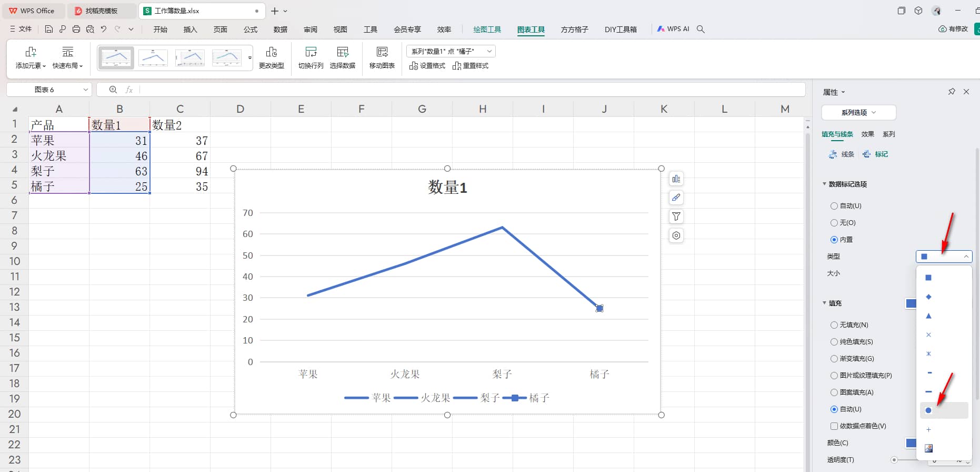Click Reset Style (重置样式) button
The width and height of the screenshot is (980, 472).
(471, 66)
